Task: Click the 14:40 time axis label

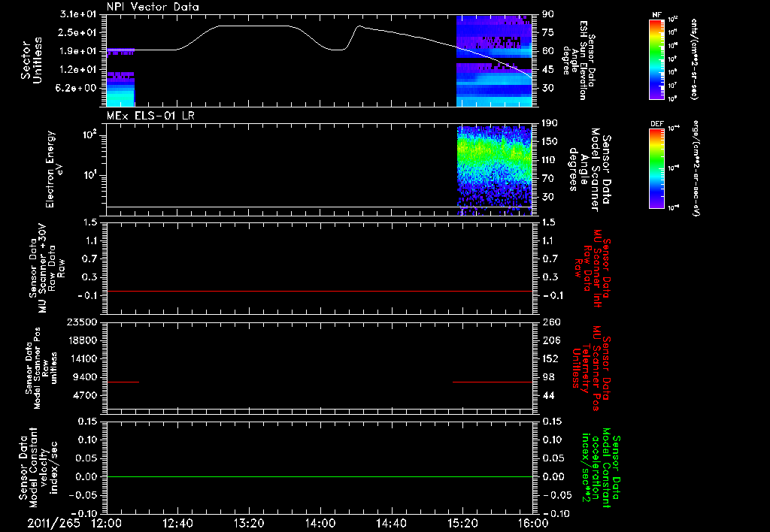Action: click(391, 523)
